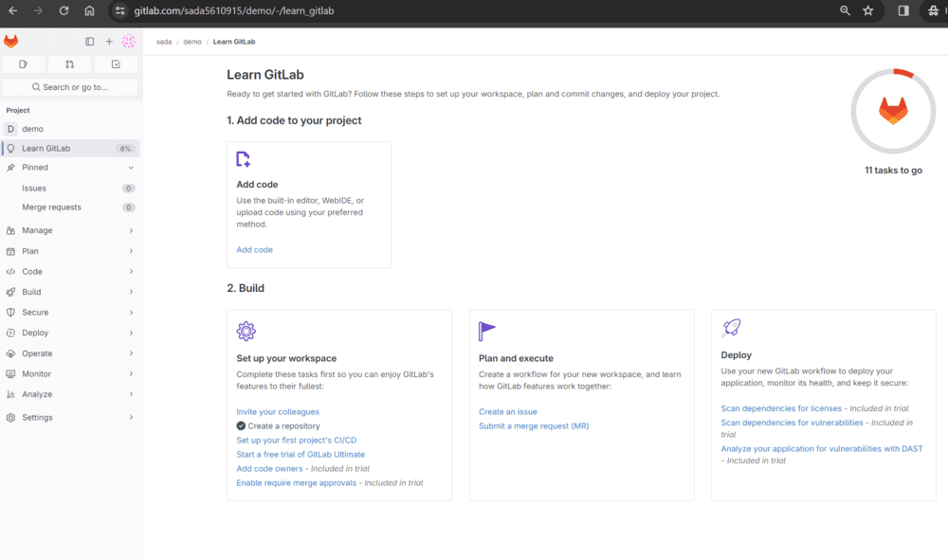The width and height of the screenshot is (948, 560).
Task: Click Enable require merge approvals link
Action: point(296,482)
